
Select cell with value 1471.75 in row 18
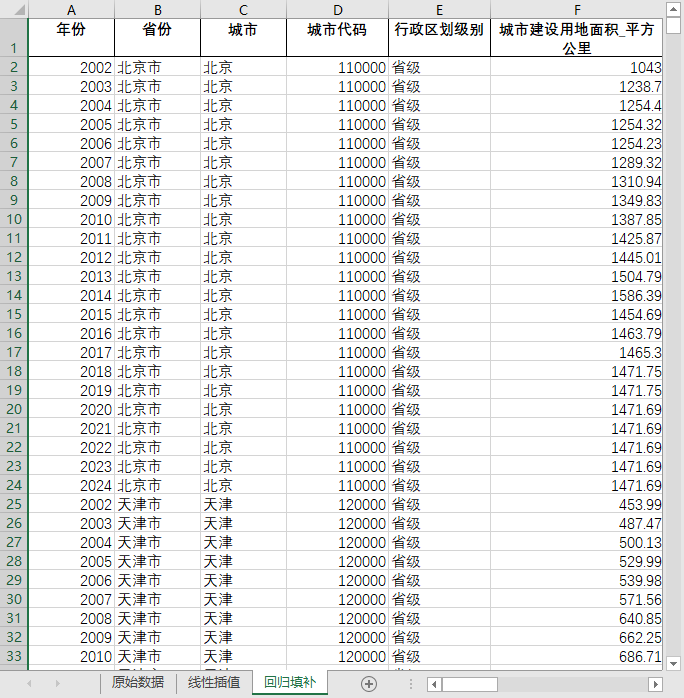click(576, 371)
